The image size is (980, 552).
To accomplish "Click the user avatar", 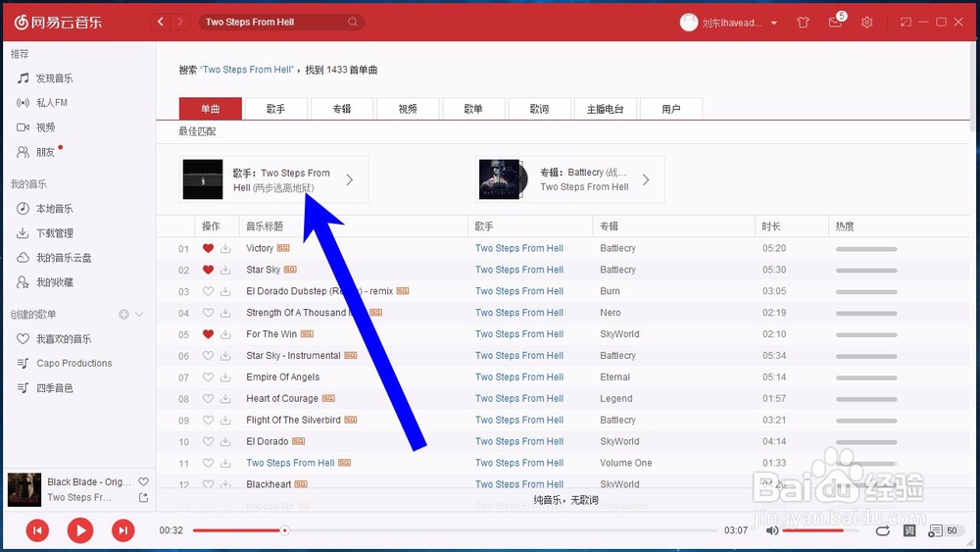I will [x=688, y=23].
